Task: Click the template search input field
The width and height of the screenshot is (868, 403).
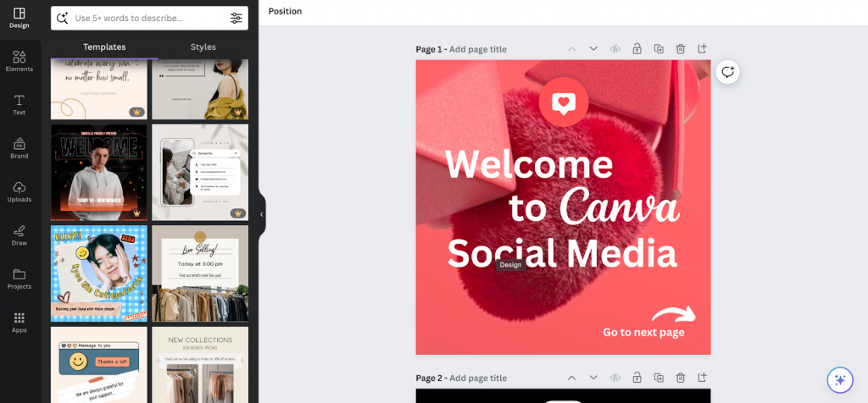Action: [x=149, y=19]
